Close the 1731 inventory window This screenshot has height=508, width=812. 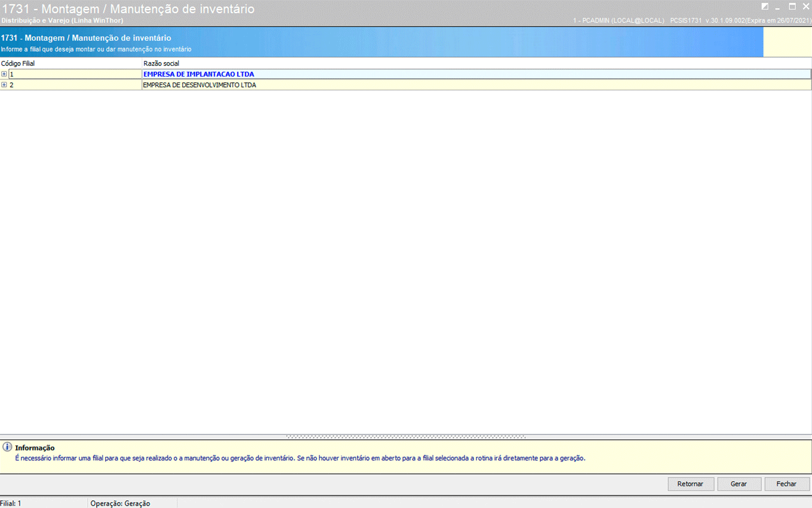click(805, 7)
